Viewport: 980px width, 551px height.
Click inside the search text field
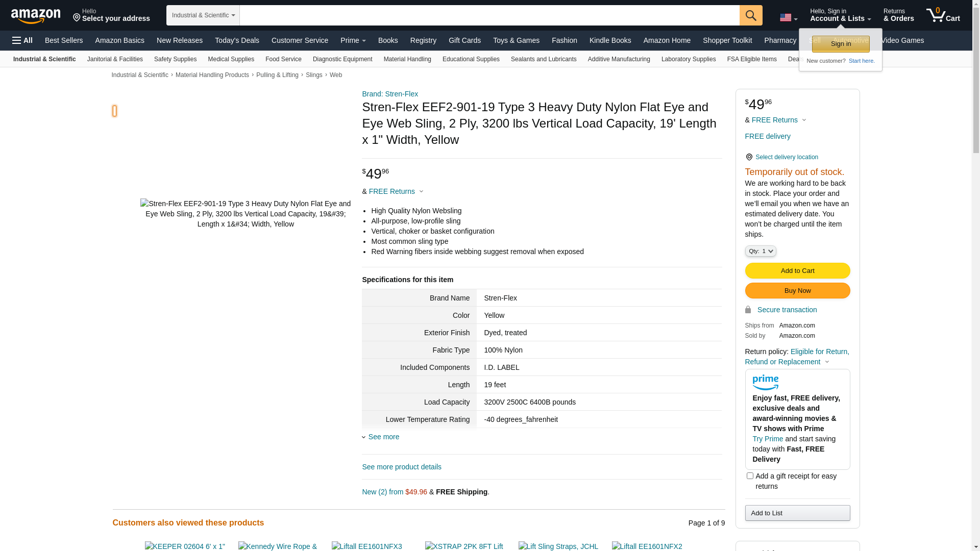coord(489,15)
